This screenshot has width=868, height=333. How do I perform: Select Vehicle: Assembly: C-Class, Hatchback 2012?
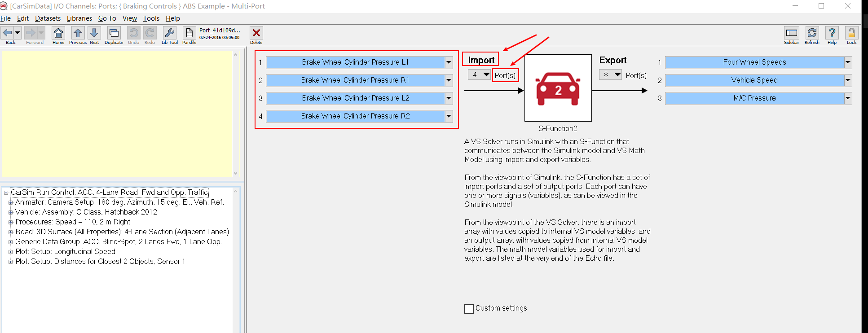tap(86, 212)
